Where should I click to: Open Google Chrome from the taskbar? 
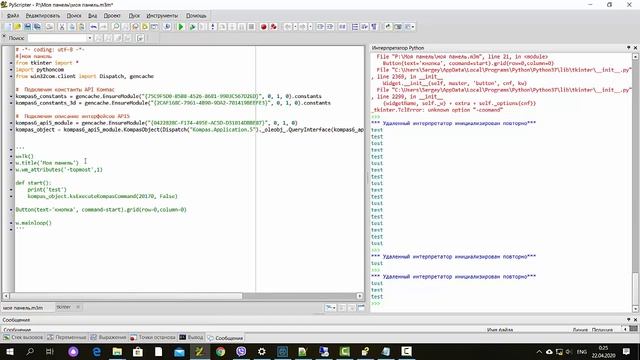[x=220, y=351]
